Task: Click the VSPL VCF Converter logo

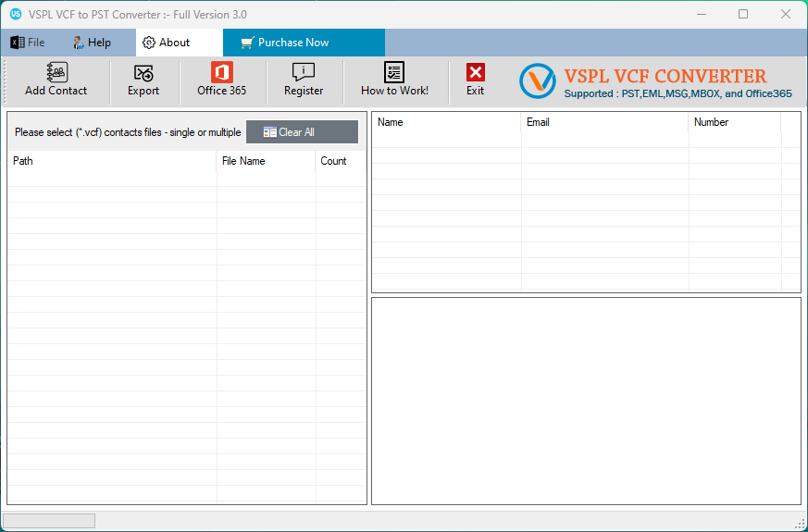Action: click(x=538, y=80)
